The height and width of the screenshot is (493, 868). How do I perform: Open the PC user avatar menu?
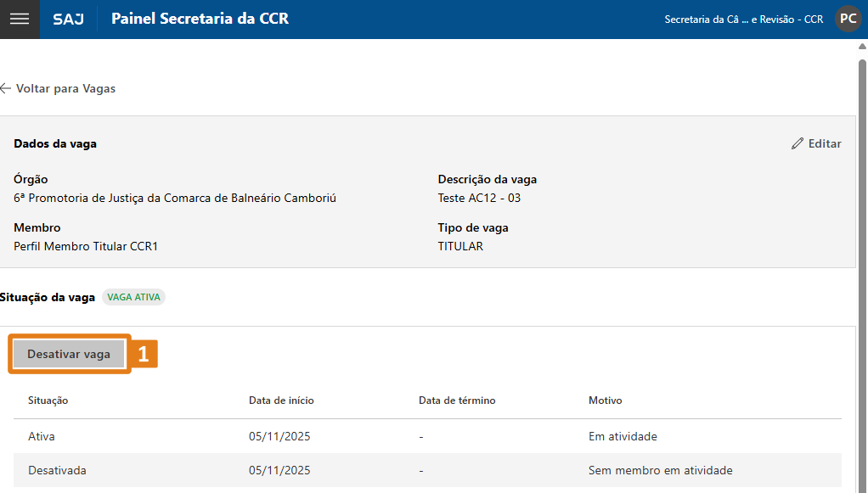848,19
